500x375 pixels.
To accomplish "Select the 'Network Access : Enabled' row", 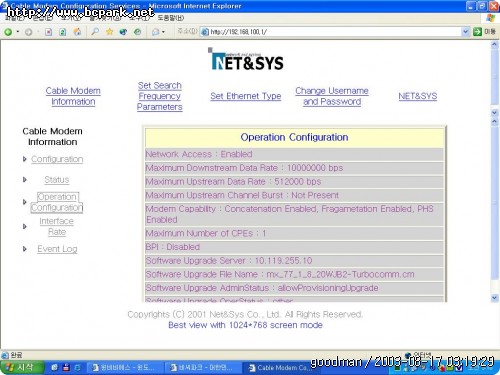I will tap(294, 154).
